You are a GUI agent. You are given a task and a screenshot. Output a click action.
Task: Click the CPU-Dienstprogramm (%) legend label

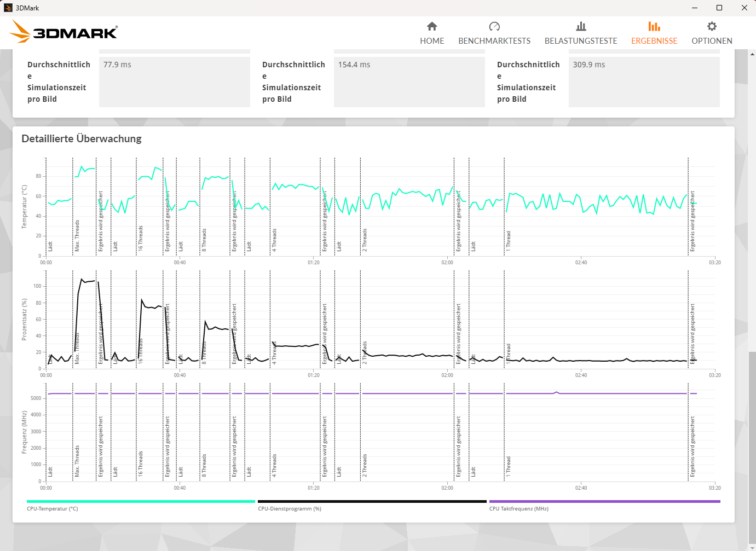(290, 509)
